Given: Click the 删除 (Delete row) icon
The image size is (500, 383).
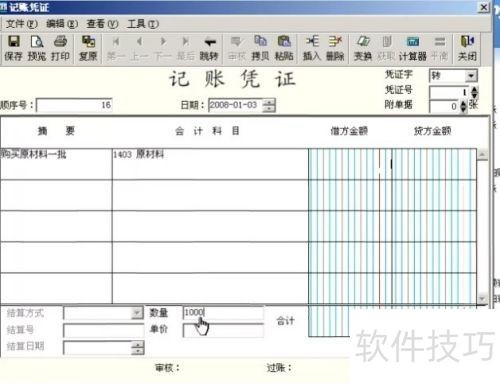Looking at the screenshot, I should point(335,48).
